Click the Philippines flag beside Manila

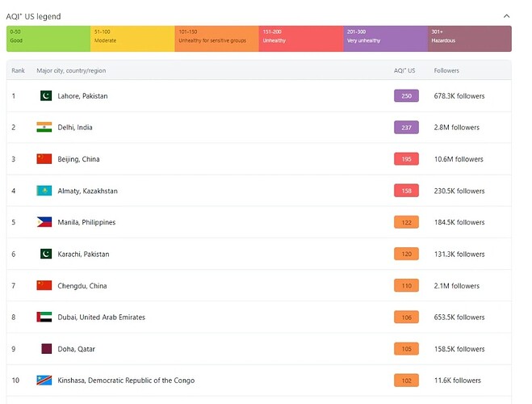[x=44, y=222]
